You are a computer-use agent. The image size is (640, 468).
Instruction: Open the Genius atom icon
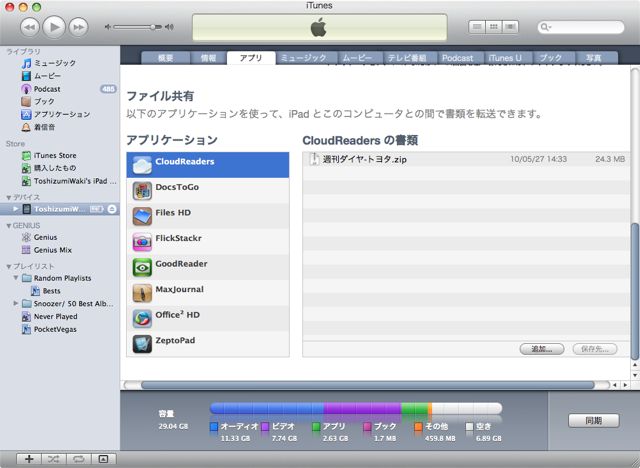pyautogui.click(x=26, y=237)
